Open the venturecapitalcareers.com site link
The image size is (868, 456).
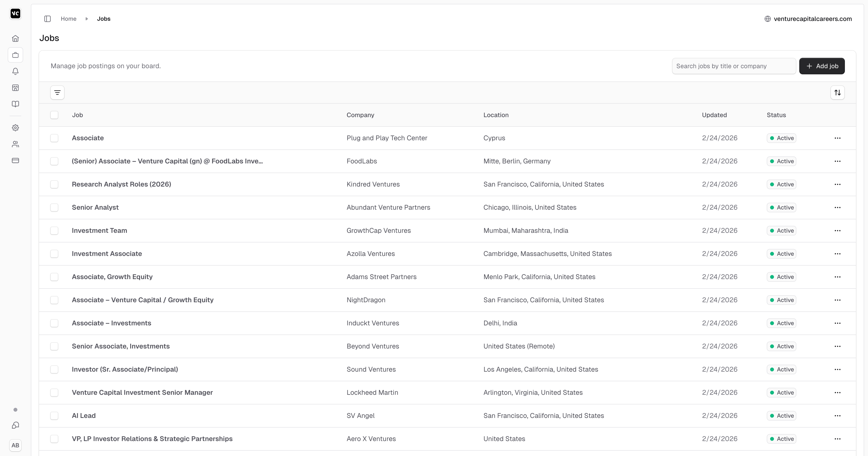812,19
